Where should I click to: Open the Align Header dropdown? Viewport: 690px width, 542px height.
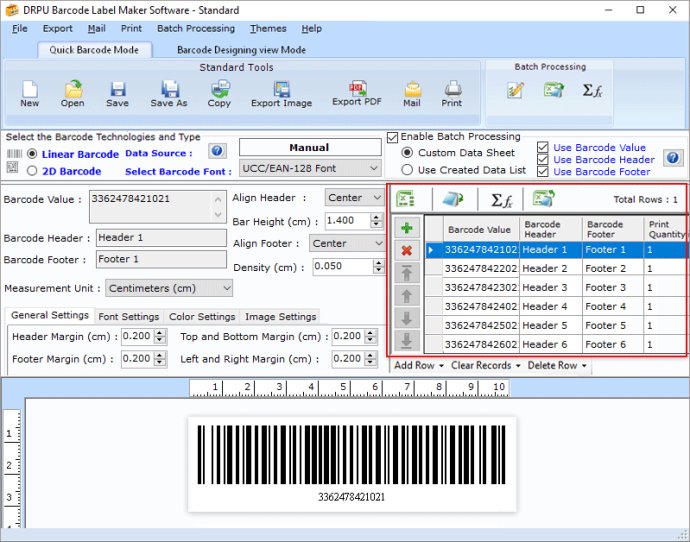point(354,198)
